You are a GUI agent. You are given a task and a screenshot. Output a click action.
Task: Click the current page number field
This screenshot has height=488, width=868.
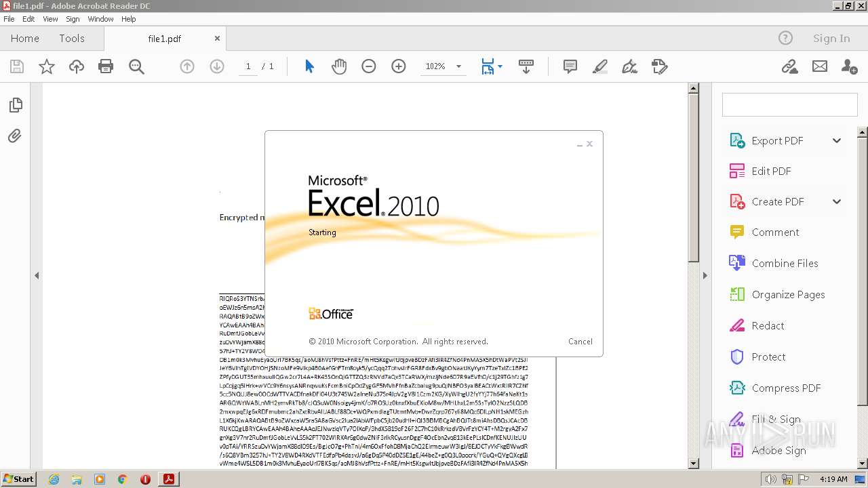click(248, 66)
